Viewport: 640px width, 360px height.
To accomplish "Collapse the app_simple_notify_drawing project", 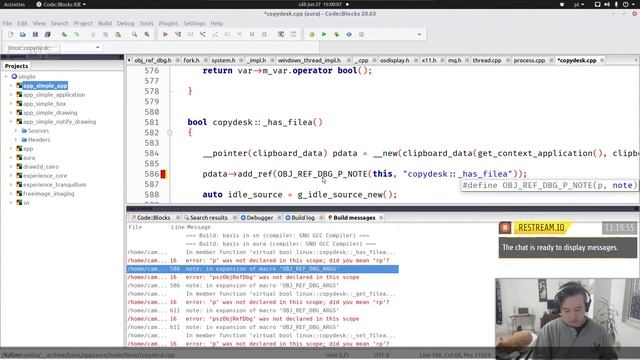I will (x=11, y=122).
